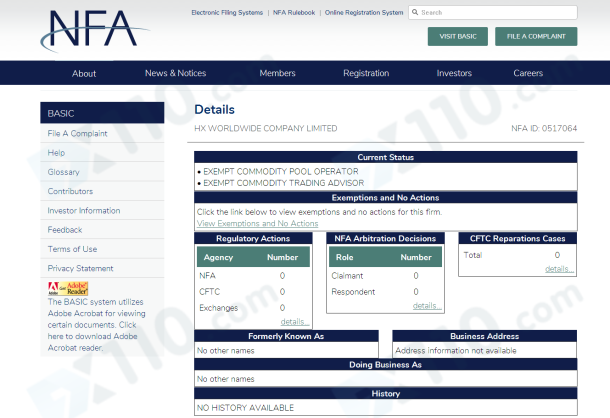
Task: Click Address information not available text
Action: pyautogui.click(x=456, y=351)
